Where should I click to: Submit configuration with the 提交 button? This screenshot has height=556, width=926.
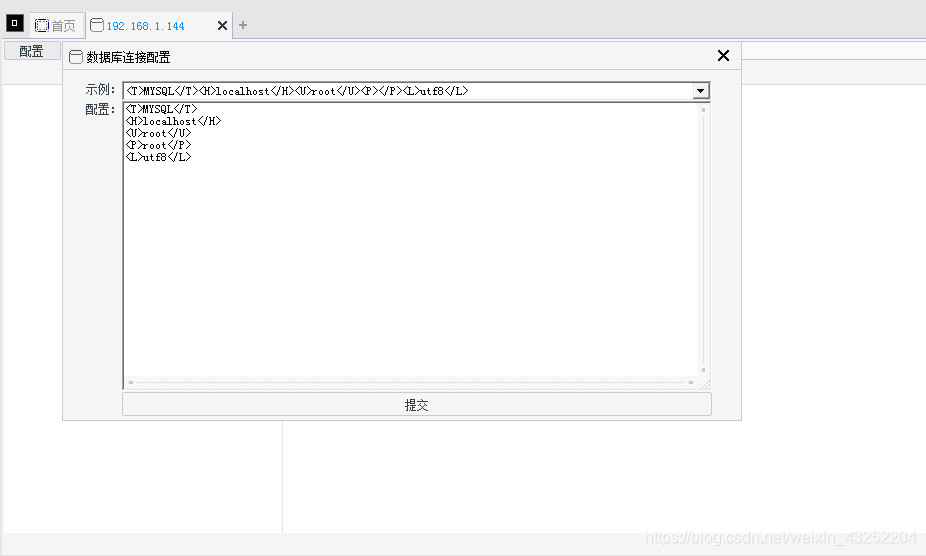tap(417, 405)
